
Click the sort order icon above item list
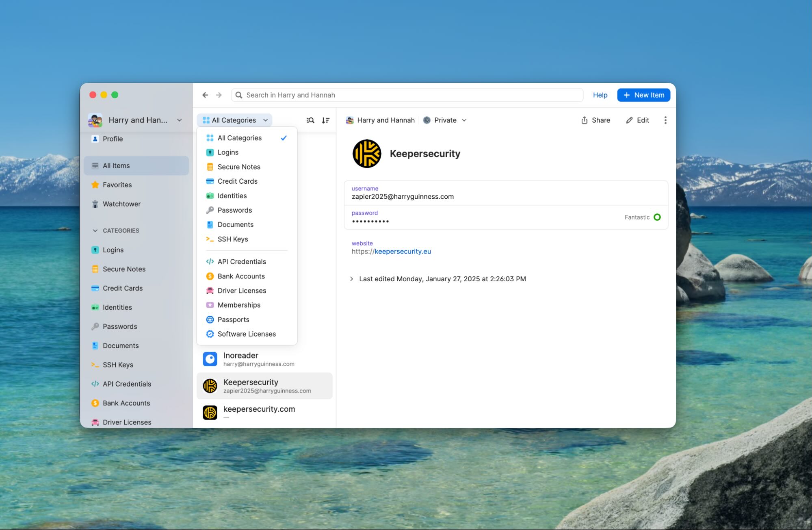click(x=325, y=120)
